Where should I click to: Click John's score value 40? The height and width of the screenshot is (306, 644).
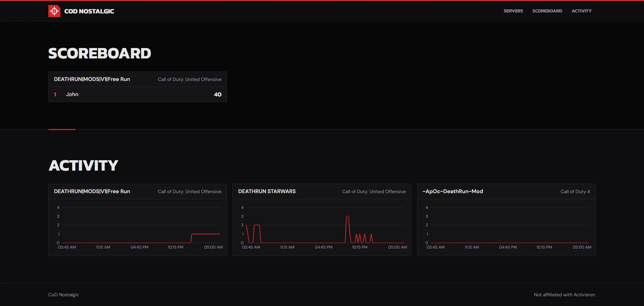pos(218,94)
